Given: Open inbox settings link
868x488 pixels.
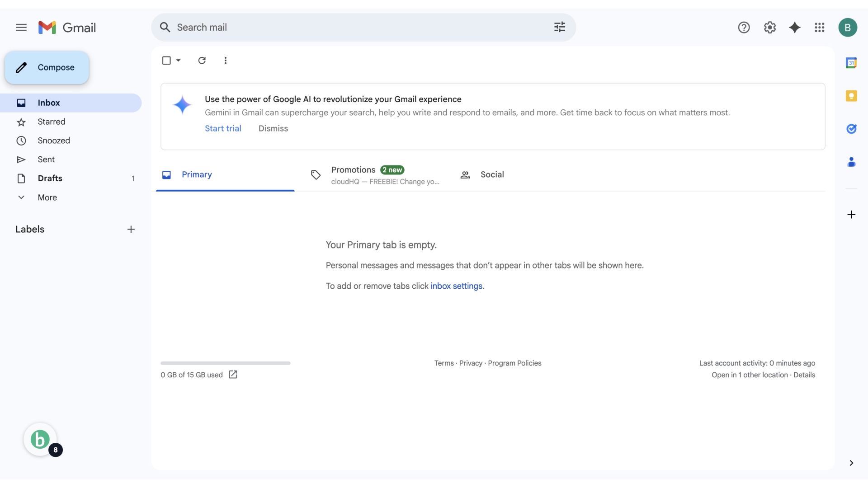Looking at the screenshot, I should coord(456,286).
